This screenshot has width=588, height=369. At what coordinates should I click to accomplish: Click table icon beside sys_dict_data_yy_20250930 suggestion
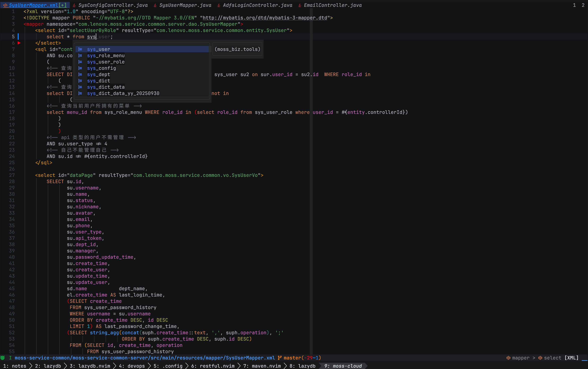coord(80,93)
